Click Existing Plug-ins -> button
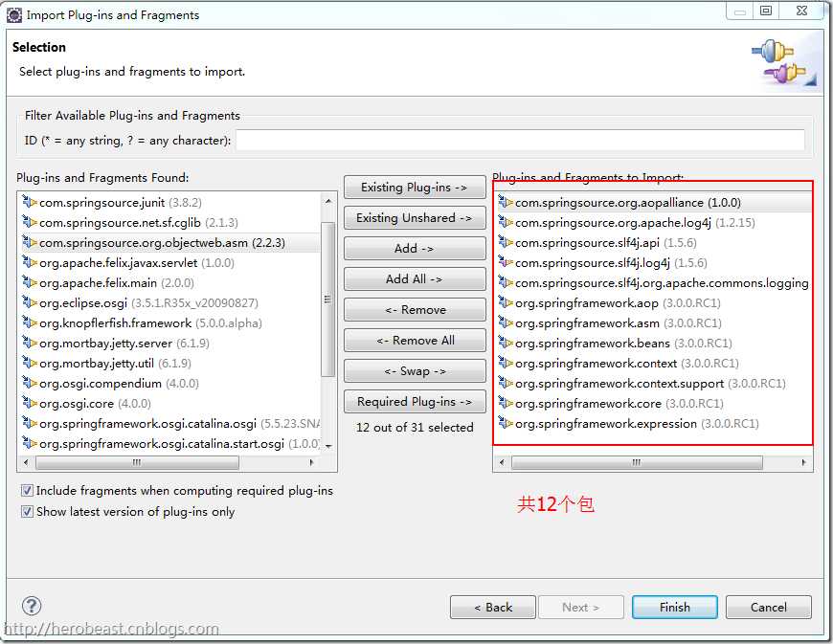This screenshot has width=833, height=644. pos(415,188)
